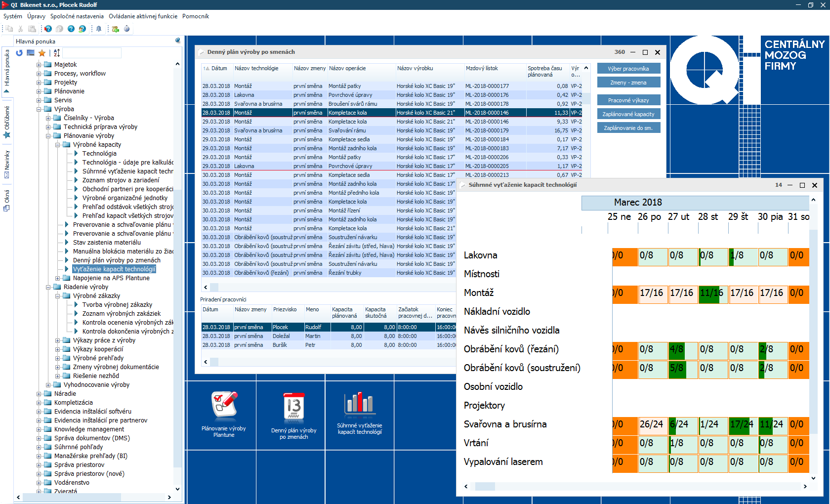Collapse the Výrobné kapacity folder

click(x=57, y=145)
